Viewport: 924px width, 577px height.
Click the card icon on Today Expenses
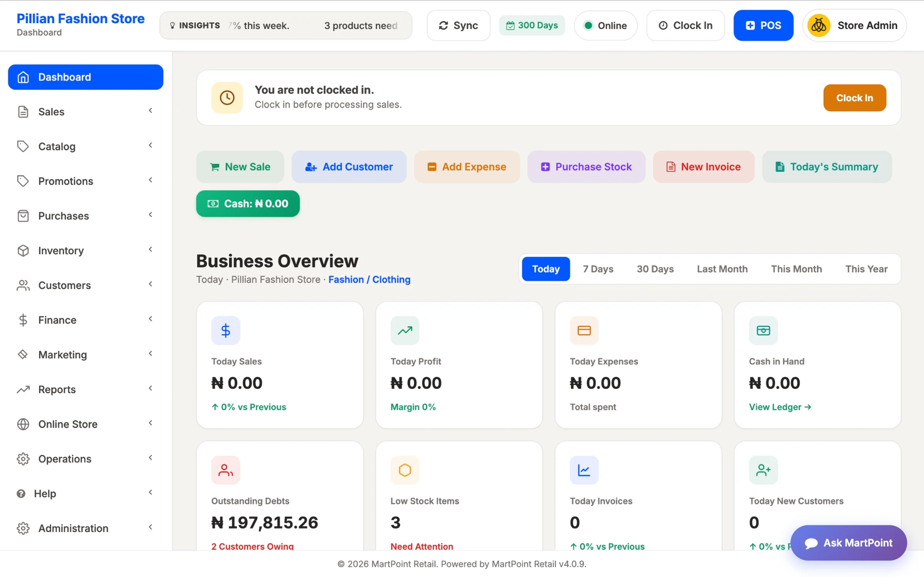[584, 331]
